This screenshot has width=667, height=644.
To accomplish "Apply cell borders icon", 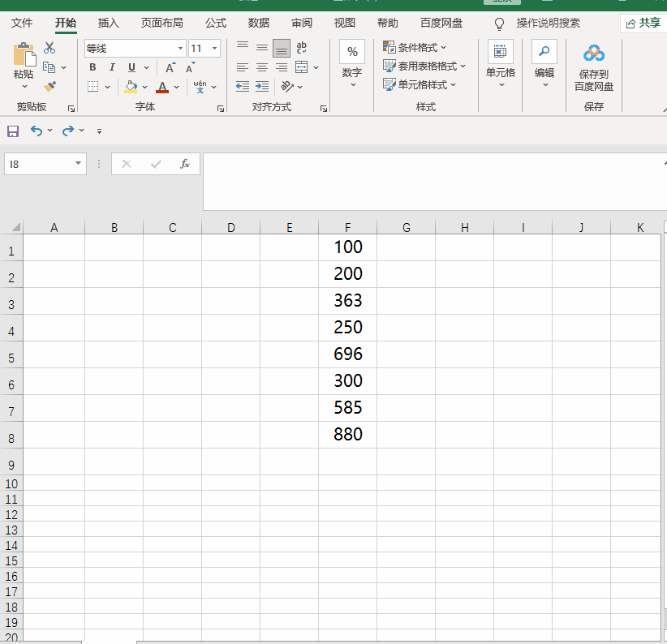I will (93, 87).
